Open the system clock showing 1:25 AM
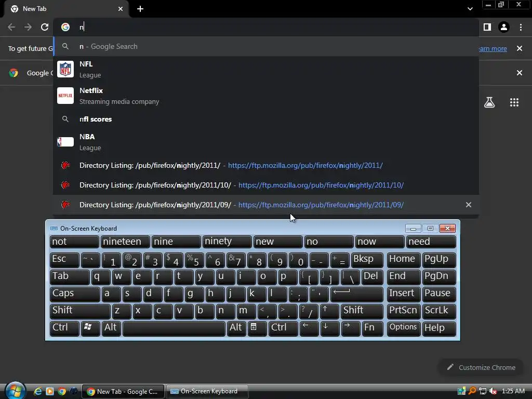The image size is (532, 399). (x=513, y=391)
